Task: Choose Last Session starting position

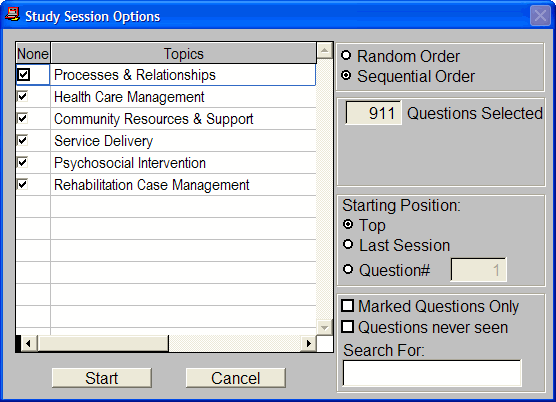Action: 348,244
